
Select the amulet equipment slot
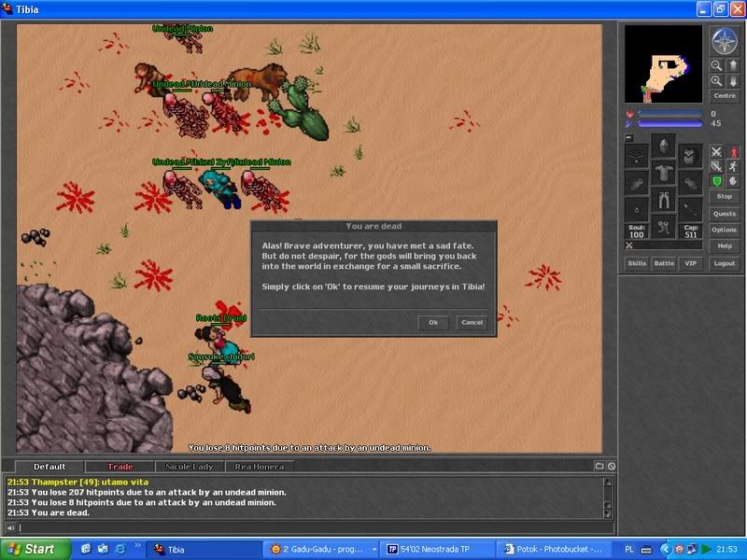point(637,156)
